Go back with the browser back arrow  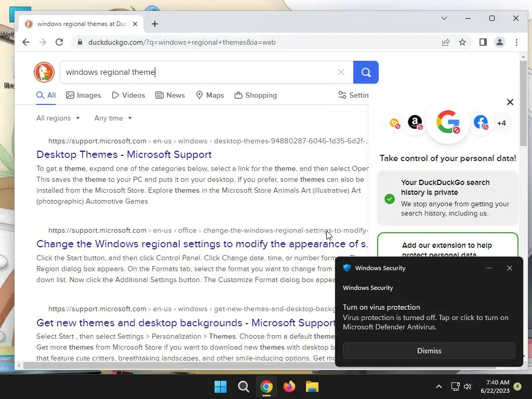click(26, 43)
